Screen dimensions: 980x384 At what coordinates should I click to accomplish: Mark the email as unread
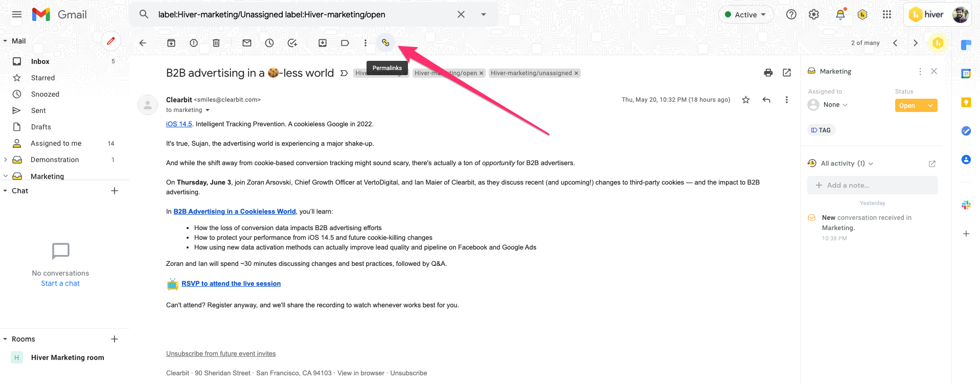coord(247,43)
